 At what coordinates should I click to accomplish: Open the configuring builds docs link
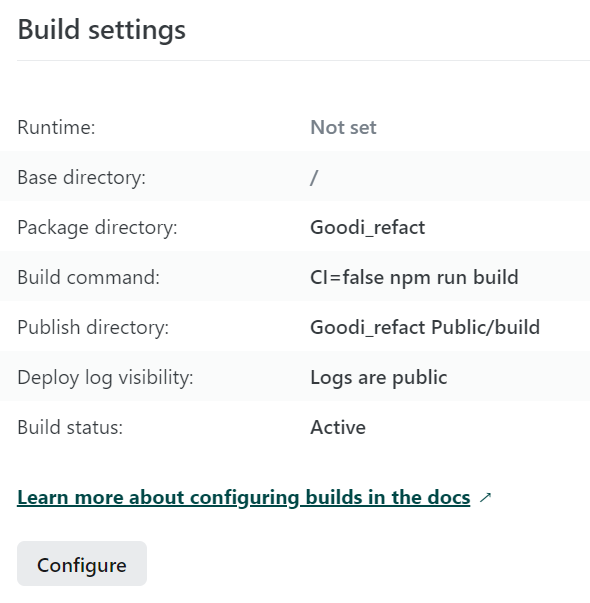click(244, 497)
